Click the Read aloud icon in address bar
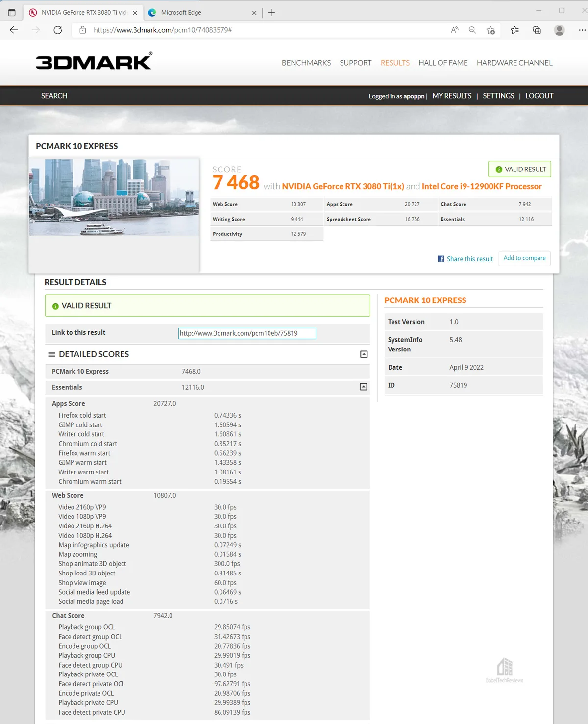The height and width of the screenshot is (724, 588). pyautogui.click(x=455, y=30)
